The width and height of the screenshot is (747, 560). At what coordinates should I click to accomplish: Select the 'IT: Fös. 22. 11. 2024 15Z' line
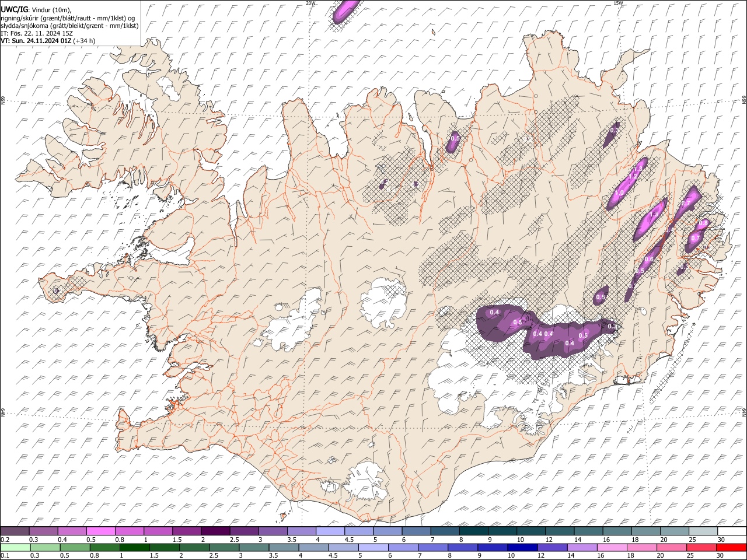(37, 33)
